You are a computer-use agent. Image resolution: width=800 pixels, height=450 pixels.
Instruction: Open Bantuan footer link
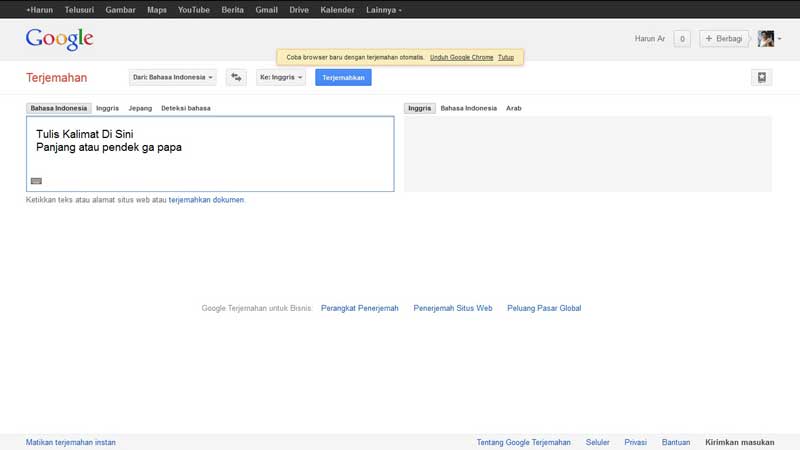676,442
